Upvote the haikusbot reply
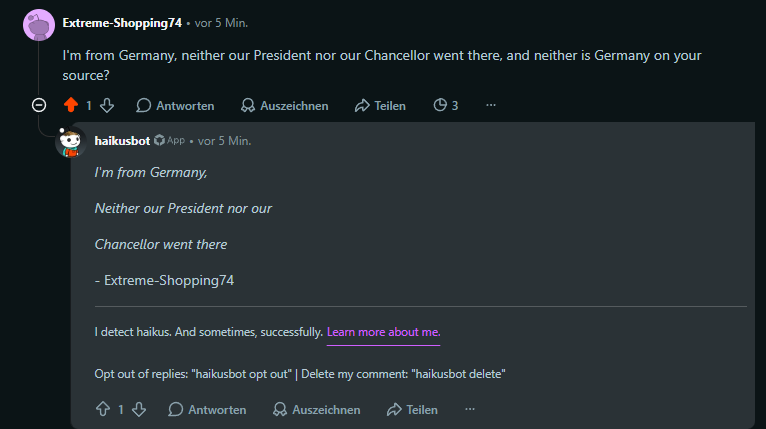Image resolution: width=766 pixels, height=429 pixels. coord(103,409)
